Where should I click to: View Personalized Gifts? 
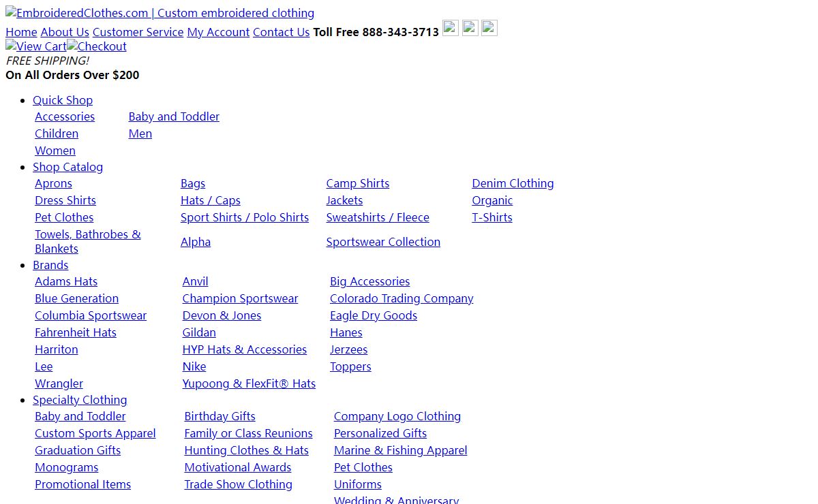[380, 433]
